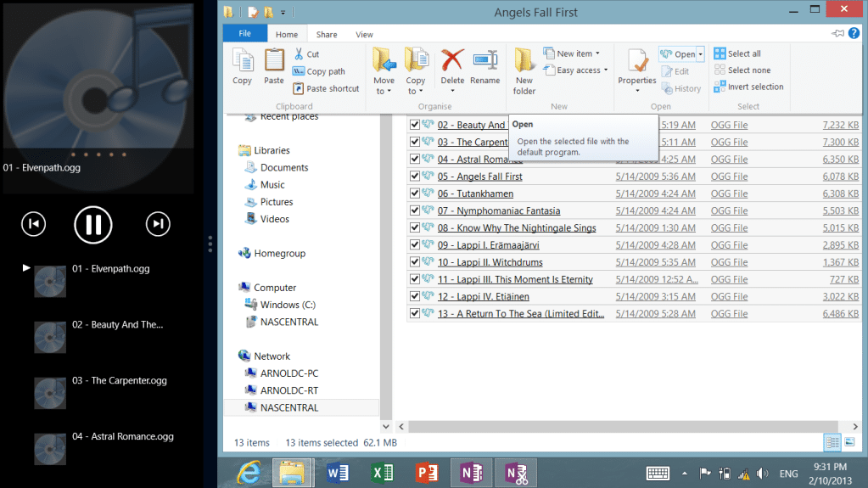Image resolution: width=868 pixels, height=488 pixels.
Task: Open selected files with the Open button
Action: 678,53
